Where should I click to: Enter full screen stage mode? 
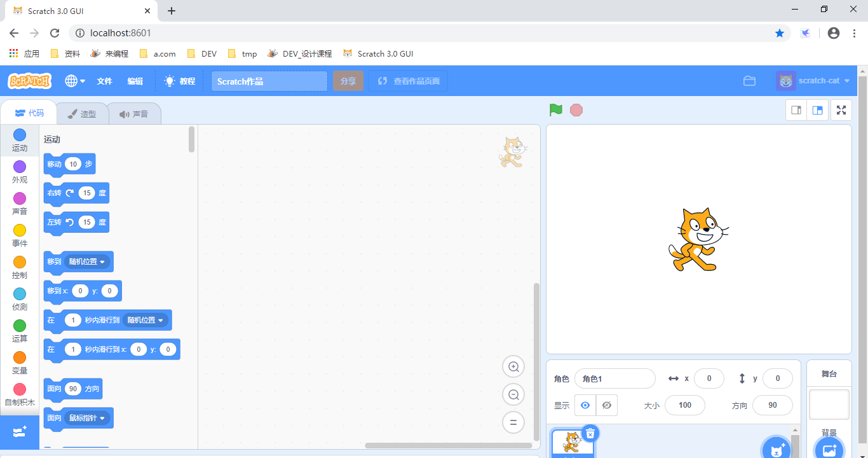(841, 109)
